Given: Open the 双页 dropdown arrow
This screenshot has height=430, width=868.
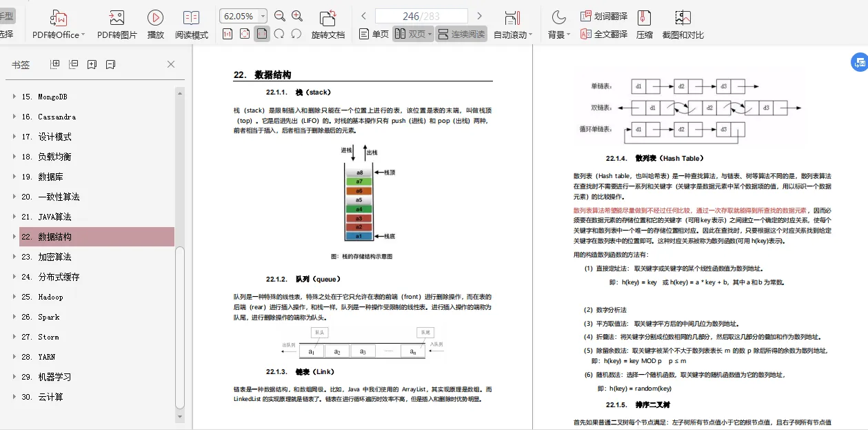Looking at the screenshot, I should pyautogui.click(x=430, y=34).
